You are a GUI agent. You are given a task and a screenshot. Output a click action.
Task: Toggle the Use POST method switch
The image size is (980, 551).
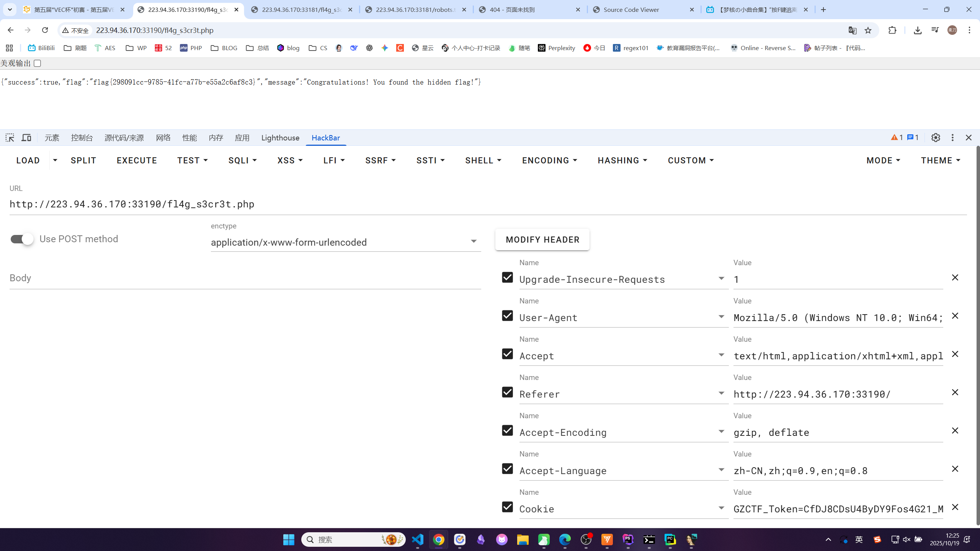[22, 239]
